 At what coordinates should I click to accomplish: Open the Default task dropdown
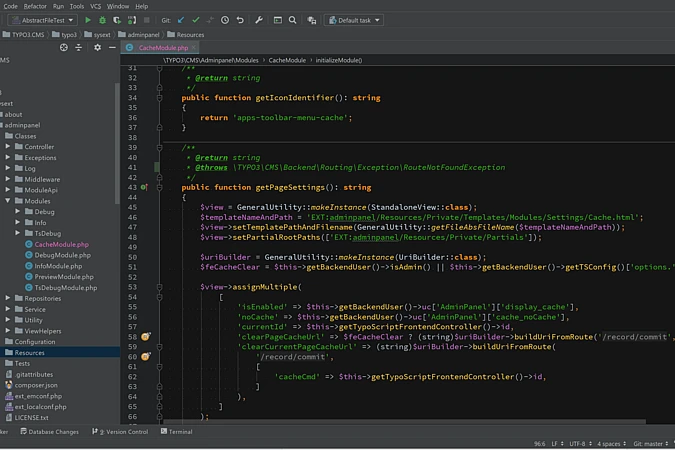pos(352,20)
